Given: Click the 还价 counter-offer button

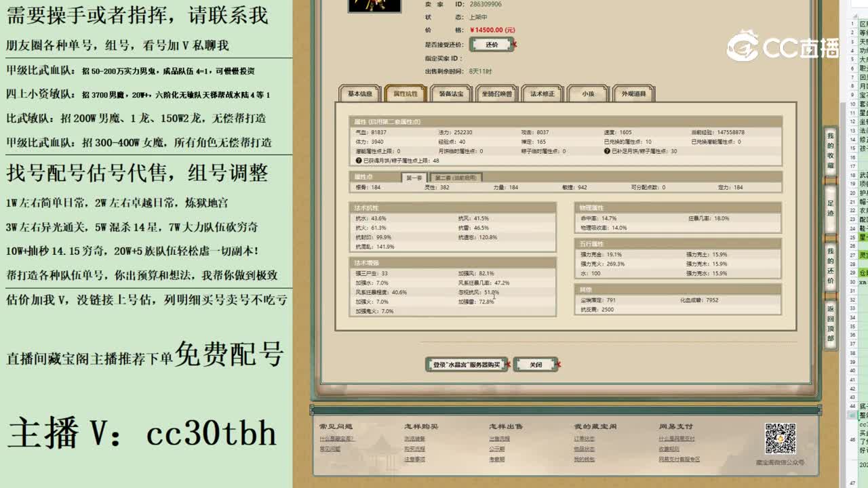Looking at the screenshot, I should [491, 44].
